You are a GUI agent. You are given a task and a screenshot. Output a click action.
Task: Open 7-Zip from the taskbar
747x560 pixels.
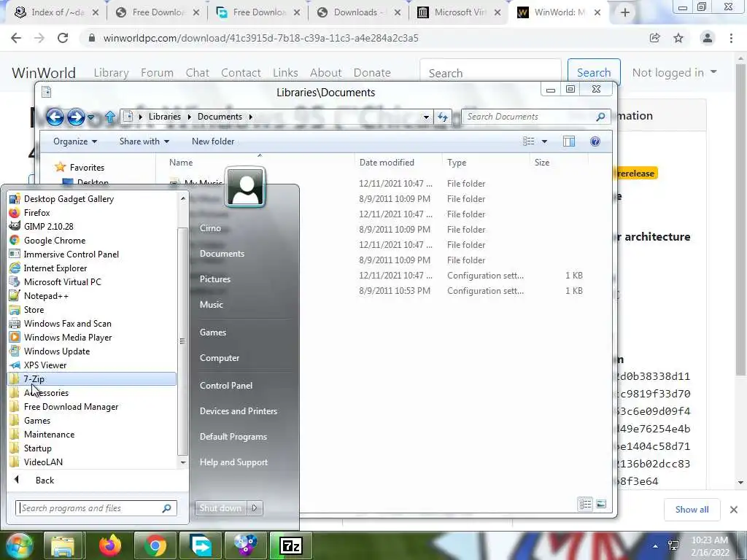291,545
